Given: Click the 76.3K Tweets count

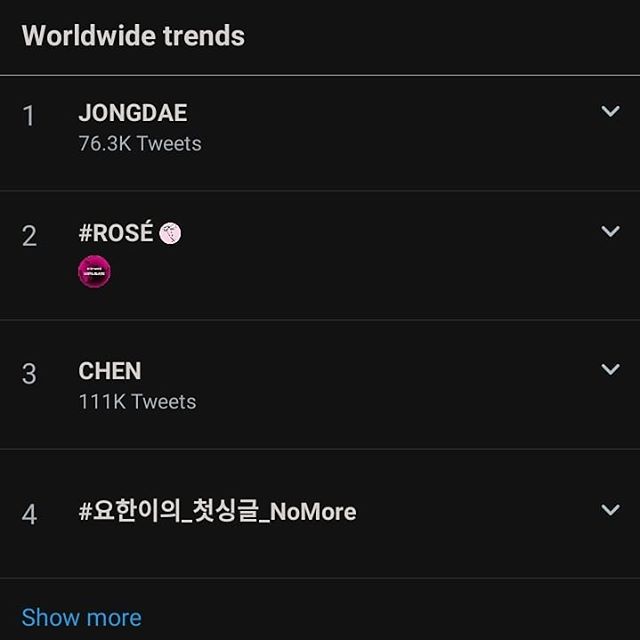Looking at the screenshot, I should click(x=140, y=144).
